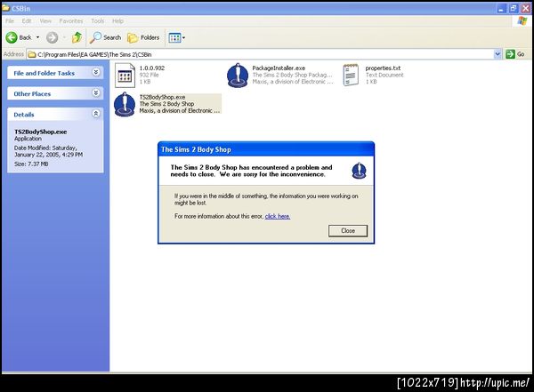The height and width of the screenshot is (392, 534).
Task: Open the View menu
Action: click(45, 21)
